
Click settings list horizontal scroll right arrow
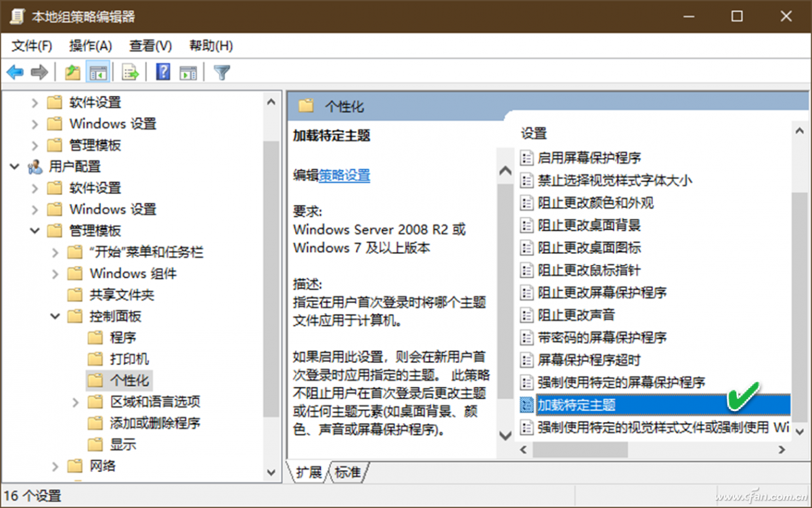[x=782, y=450]
